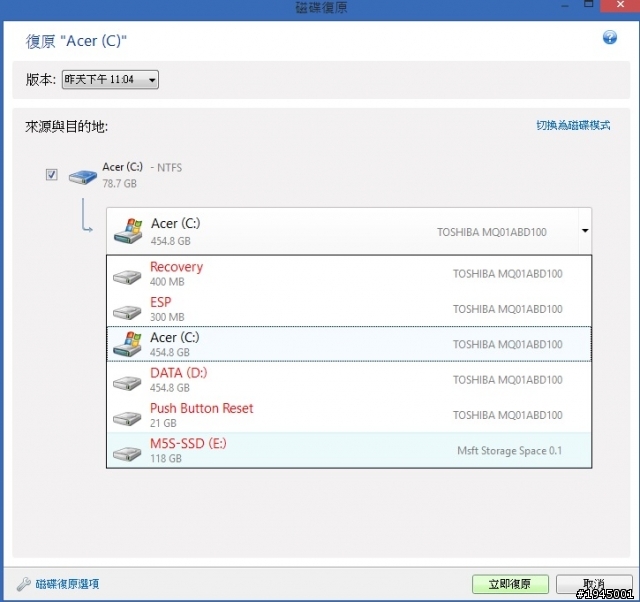This screenshot has height=602, width=640.
Task: Select Recovery 400 MB partition as destination
Action: click(349, 273)
